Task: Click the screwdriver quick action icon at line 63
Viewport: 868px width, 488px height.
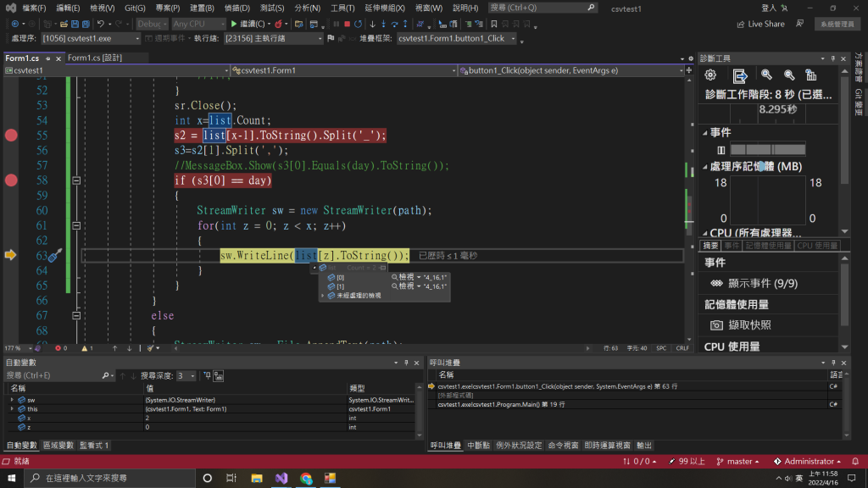Action: point(55,255)
